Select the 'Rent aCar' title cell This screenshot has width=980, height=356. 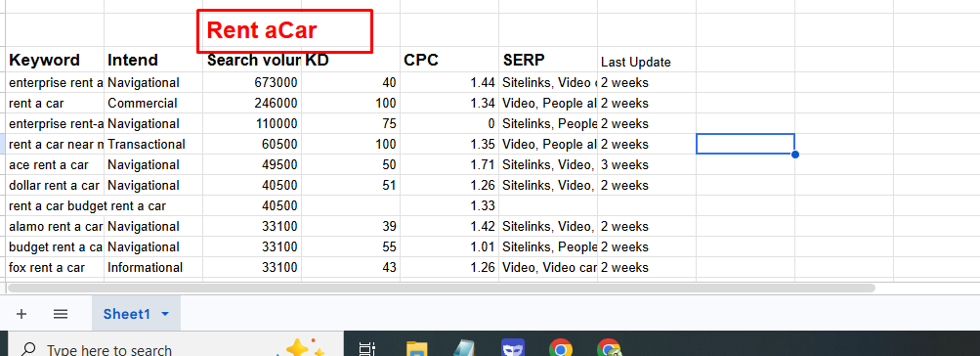252,30
